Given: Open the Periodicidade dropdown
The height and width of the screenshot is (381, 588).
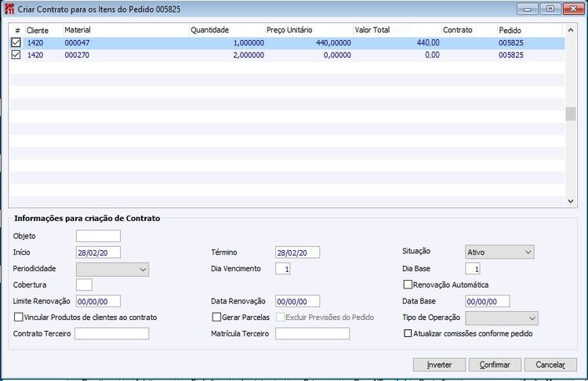Looking at the screenshot, I should [112, 269].
